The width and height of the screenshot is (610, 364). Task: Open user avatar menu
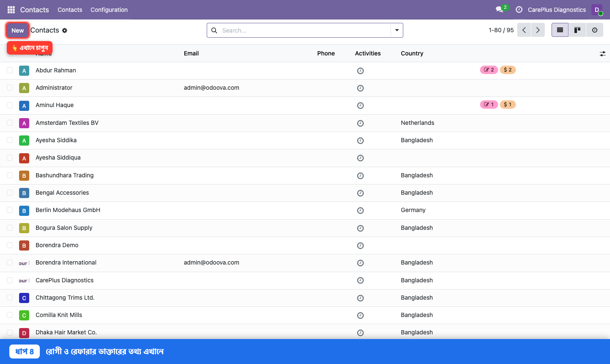tap(597, 10)
